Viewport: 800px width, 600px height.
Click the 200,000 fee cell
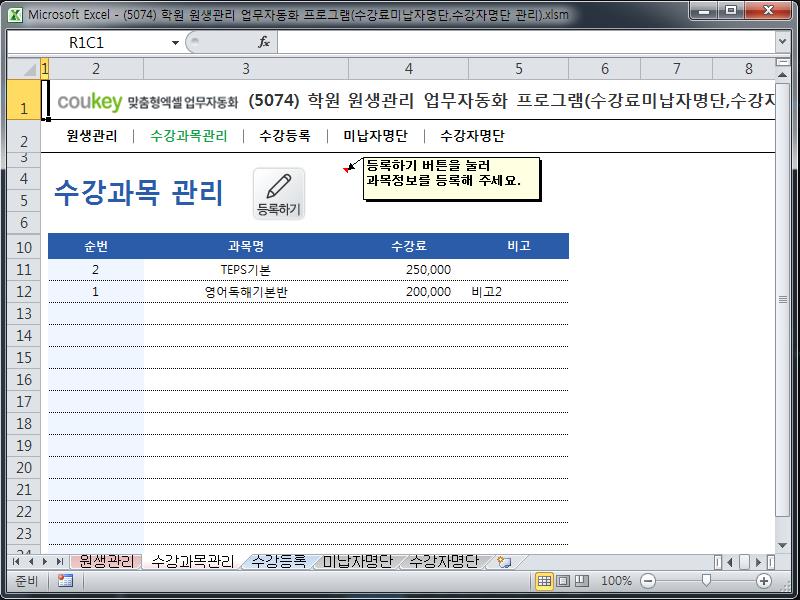408,292
